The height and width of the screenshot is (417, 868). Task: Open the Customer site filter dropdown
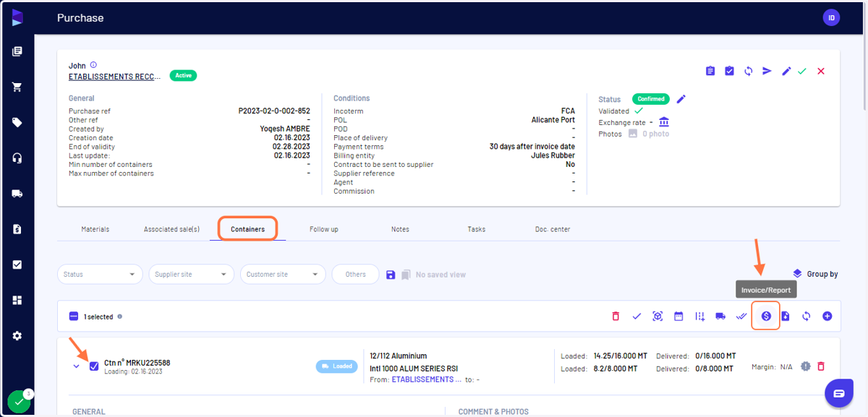tap(283, 275)
